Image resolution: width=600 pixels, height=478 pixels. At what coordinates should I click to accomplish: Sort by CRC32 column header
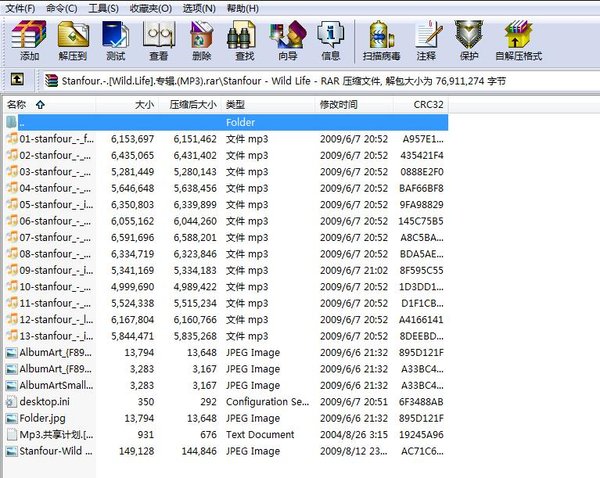[x=421, y=104]
